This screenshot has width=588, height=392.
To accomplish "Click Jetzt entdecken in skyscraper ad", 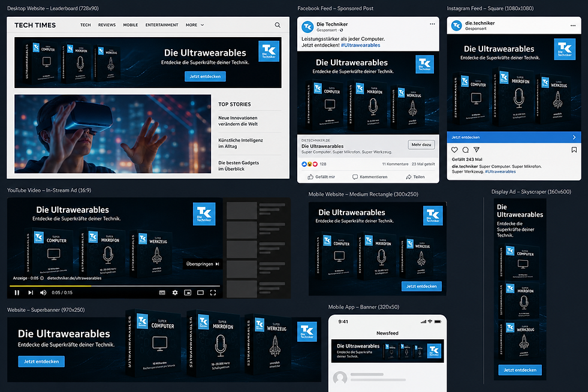I will 520,370.
